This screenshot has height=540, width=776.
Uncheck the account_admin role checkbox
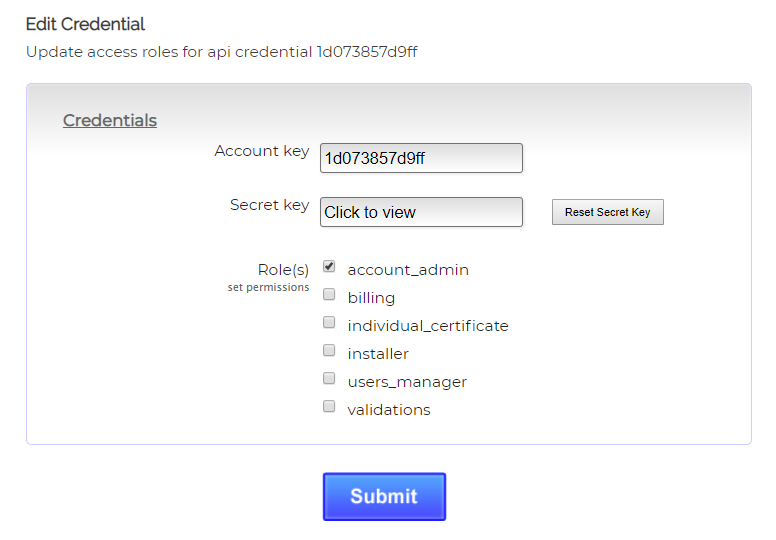click(329, 267)
